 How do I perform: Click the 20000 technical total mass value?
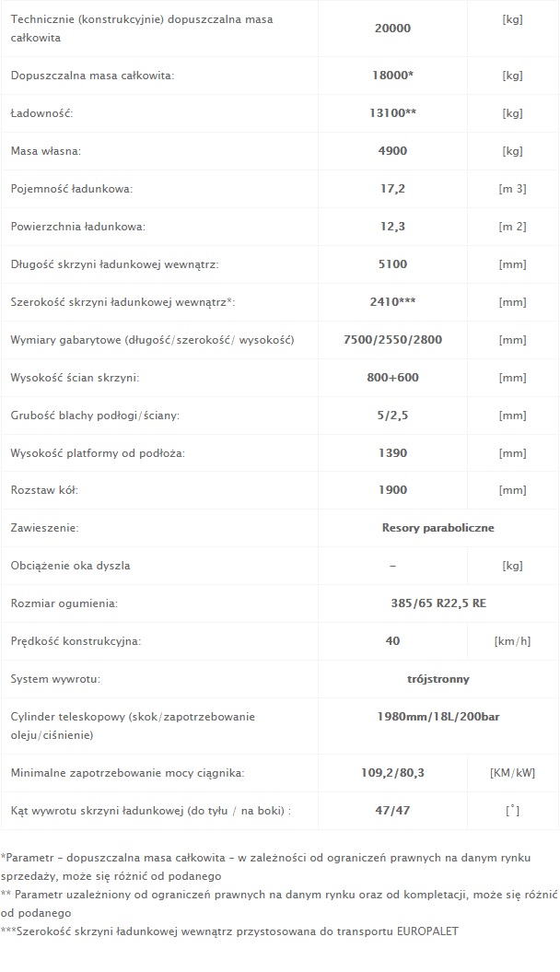(392, 28)
